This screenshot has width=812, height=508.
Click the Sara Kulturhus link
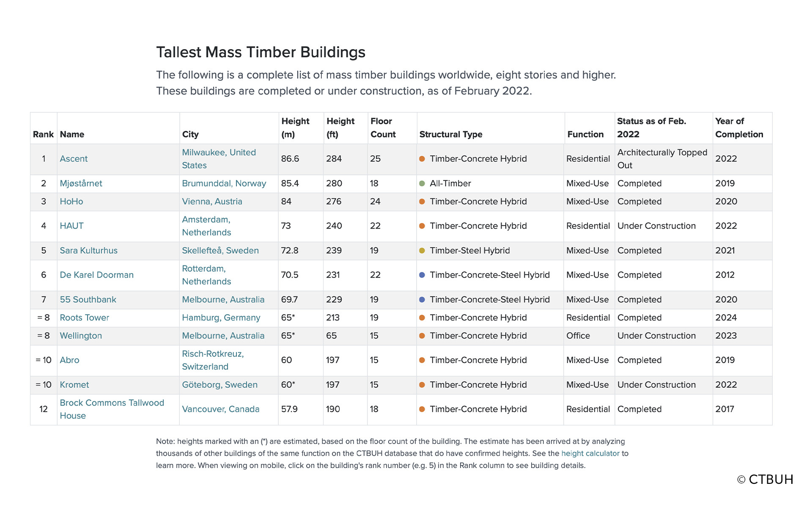(88, 251)
